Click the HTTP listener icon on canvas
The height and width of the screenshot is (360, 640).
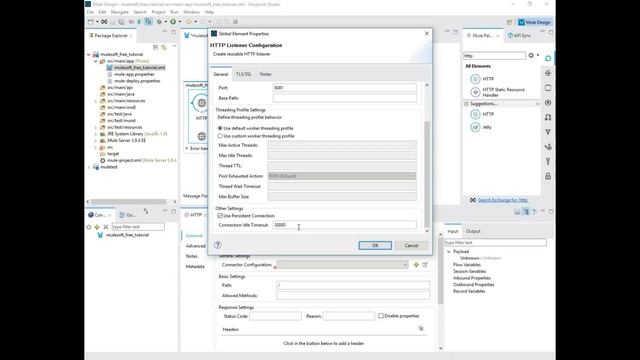point(201,103)
